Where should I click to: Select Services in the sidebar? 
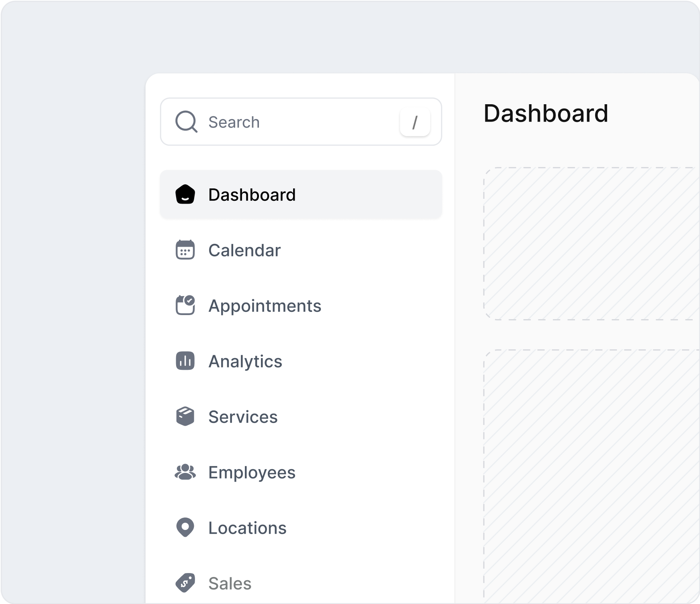coord(243,417)
